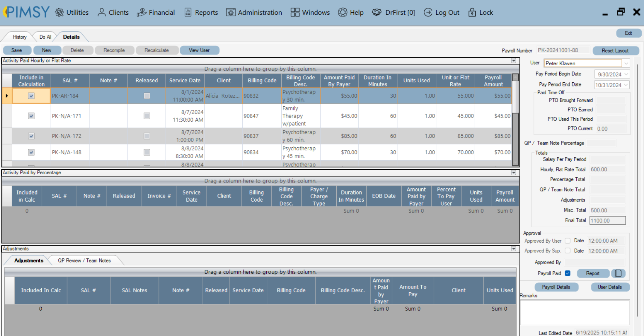644x336 pixels.
Task: Open the Utilities menu gear icon
Action: click(x=60, y=12)
